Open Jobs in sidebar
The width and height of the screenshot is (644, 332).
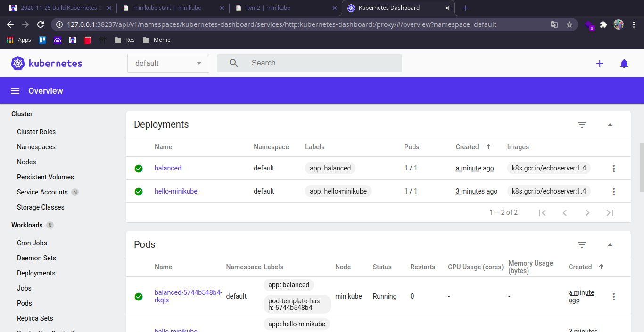pos(24,288)
